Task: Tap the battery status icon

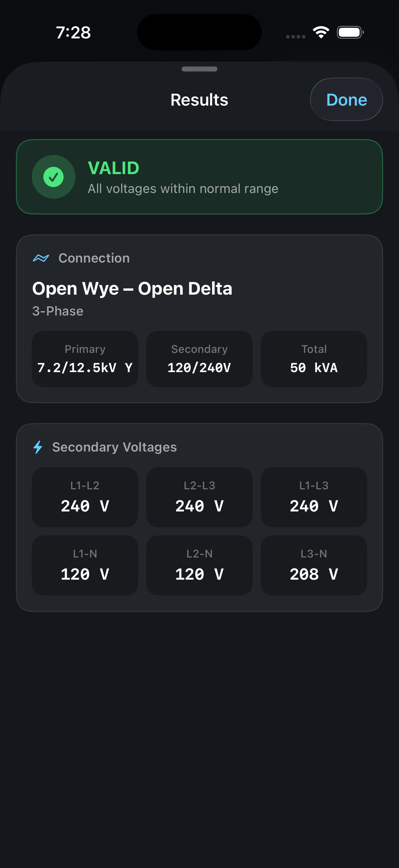Action: [x=350, y=32]
